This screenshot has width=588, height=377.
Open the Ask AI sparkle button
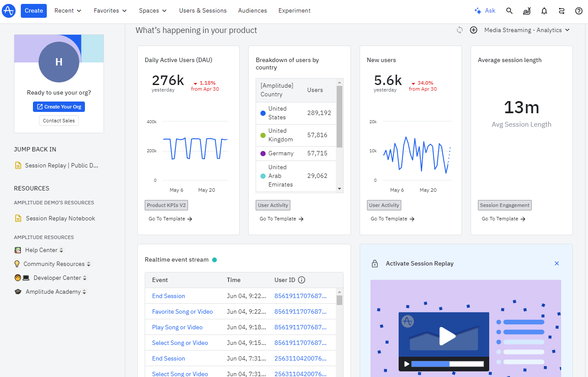click(x=485, y=11)
